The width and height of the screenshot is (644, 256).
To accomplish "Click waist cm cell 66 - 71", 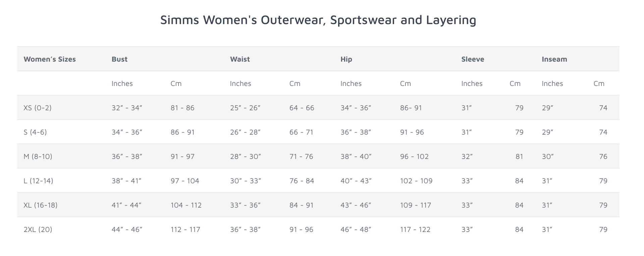I will [x=301, y=132].
